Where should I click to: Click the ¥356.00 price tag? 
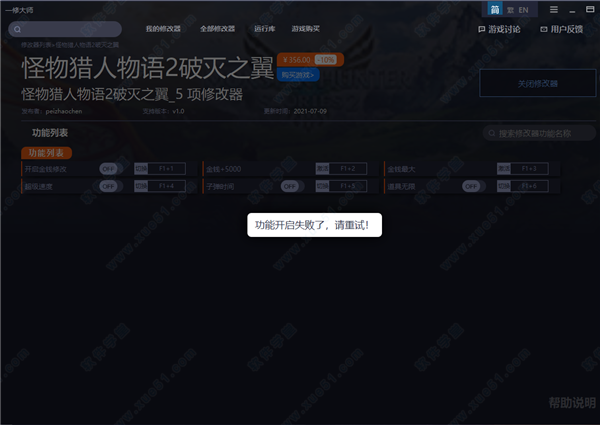point(297,60)
